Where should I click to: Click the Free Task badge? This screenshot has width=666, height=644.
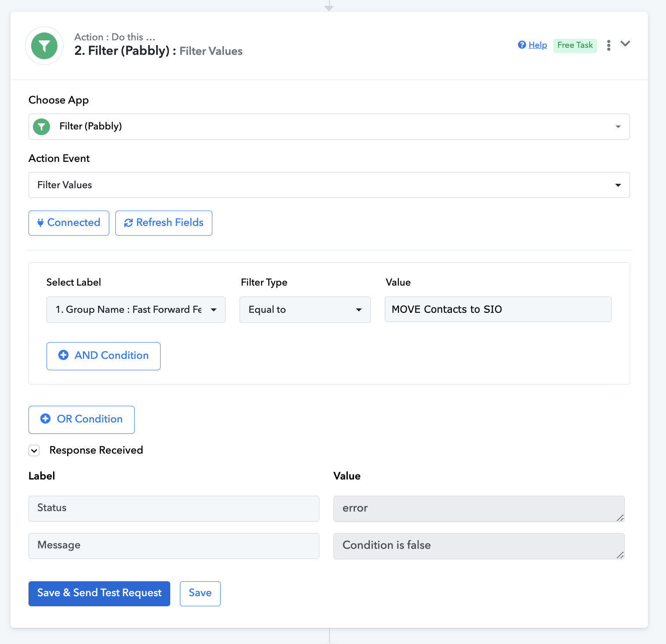575,45
